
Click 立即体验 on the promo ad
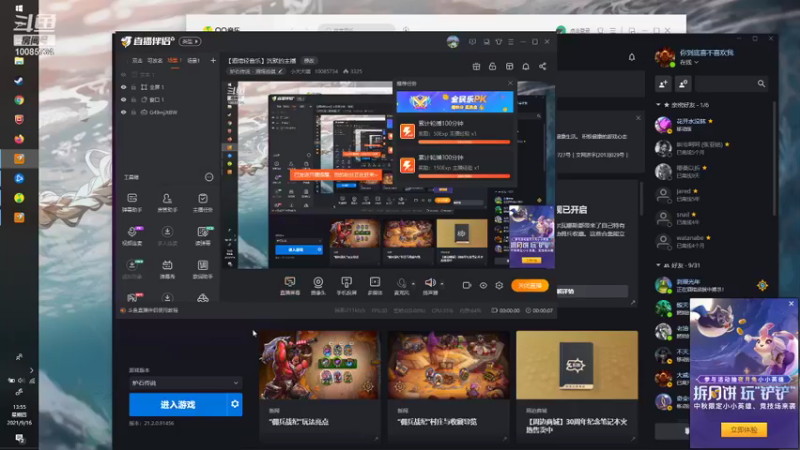(743, 430)
